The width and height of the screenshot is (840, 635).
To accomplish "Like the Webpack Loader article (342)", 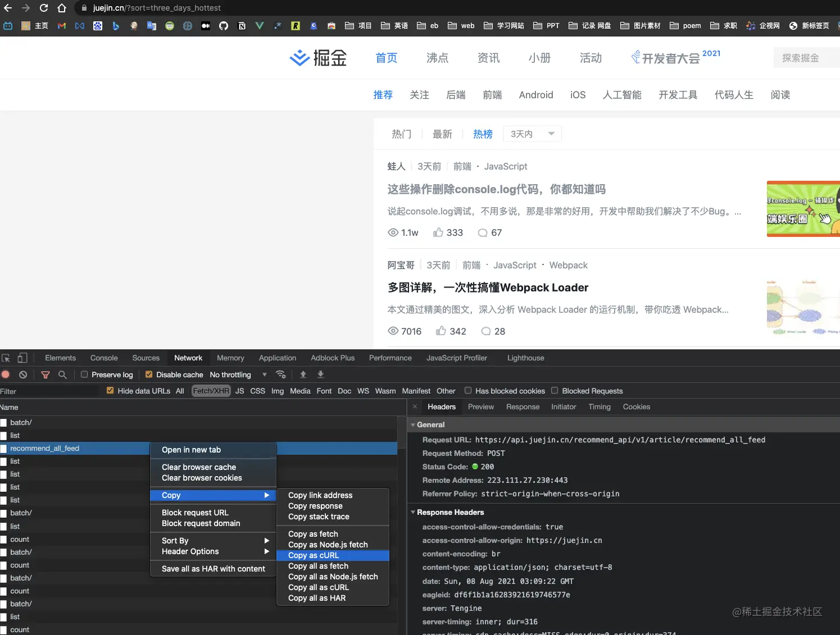I will [x=451, y=331].
